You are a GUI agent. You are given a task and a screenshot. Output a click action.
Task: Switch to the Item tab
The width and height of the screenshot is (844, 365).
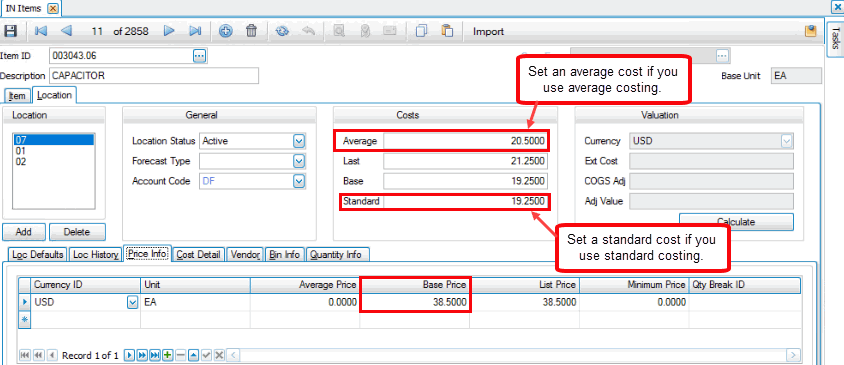[17, 96]
